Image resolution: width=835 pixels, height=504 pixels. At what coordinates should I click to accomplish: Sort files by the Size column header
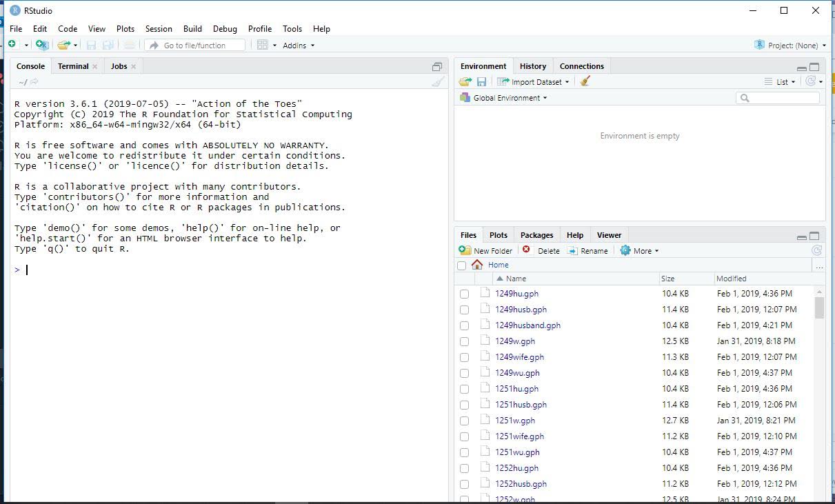point(667,279)
